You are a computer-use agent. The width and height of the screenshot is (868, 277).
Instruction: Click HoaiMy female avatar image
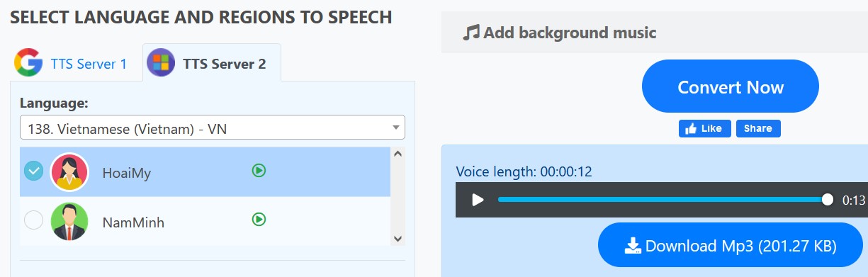(69, 172)
